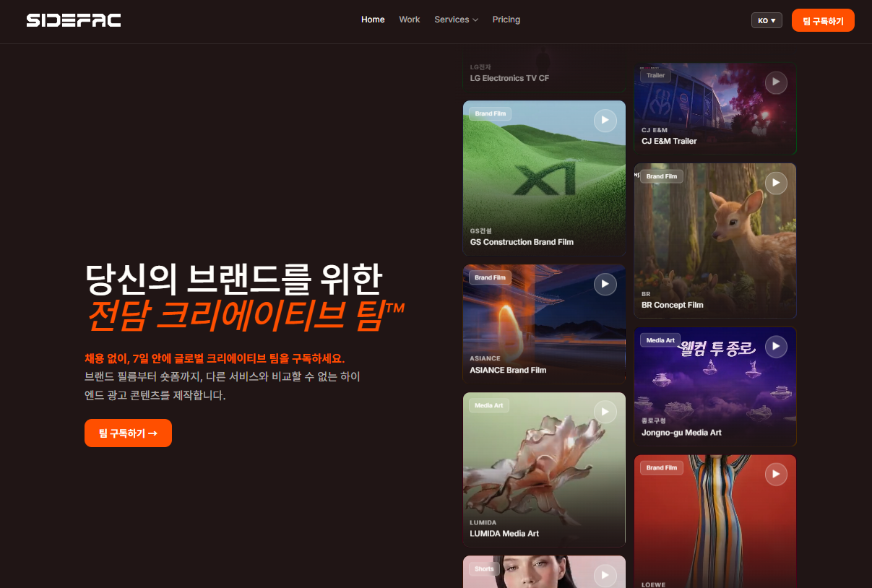Play the Jongno-gu Media Art video
The image size is (872, 588).
coord(776,347)
